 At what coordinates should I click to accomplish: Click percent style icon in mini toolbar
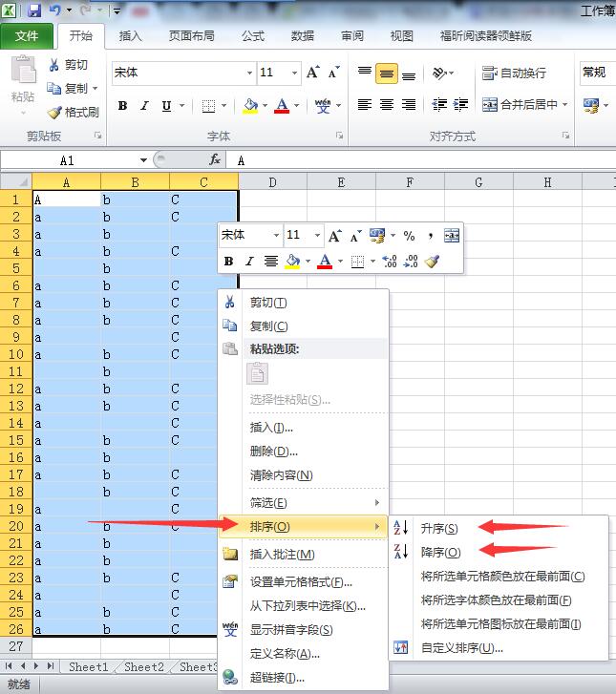point(409,236)
